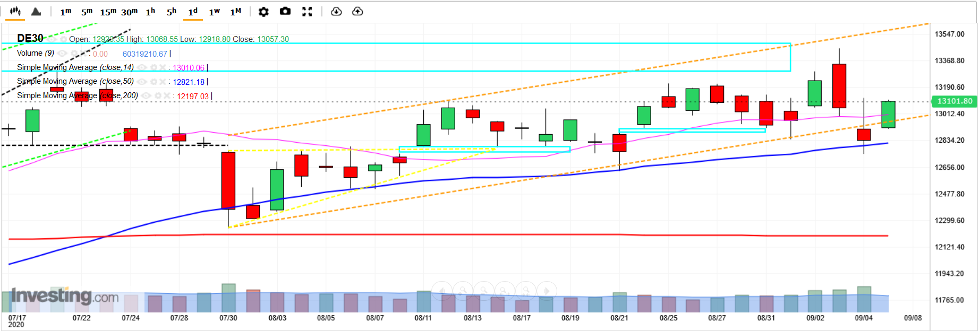Click Simple Moving Average (close,200) label
The width and height of the screenshot is (980, 331).
click(78, 95)
